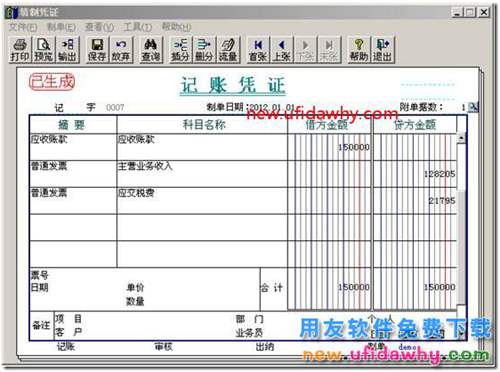Click scroll-up arrow of entries grid
The width and height of the screenshot is (500, 372).
(461, 138)
